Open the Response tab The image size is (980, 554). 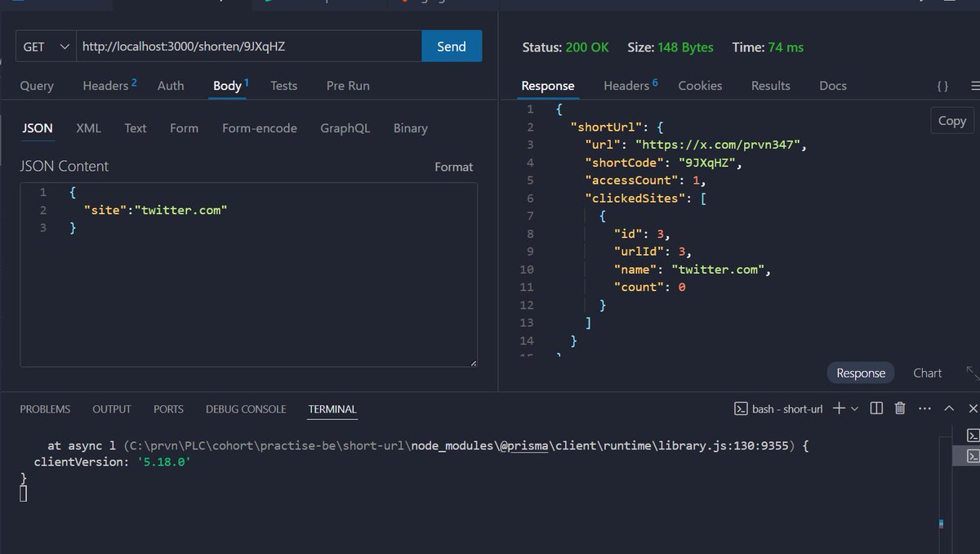tap(547, 86)
